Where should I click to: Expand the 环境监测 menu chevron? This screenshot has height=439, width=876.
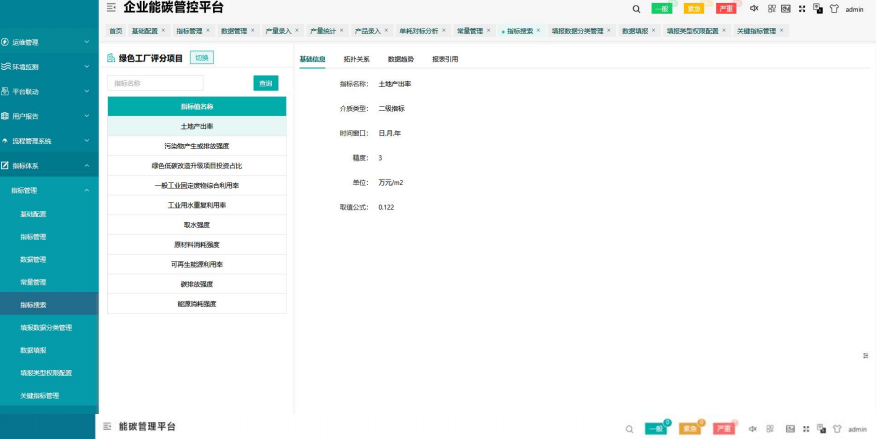[87, 66]
